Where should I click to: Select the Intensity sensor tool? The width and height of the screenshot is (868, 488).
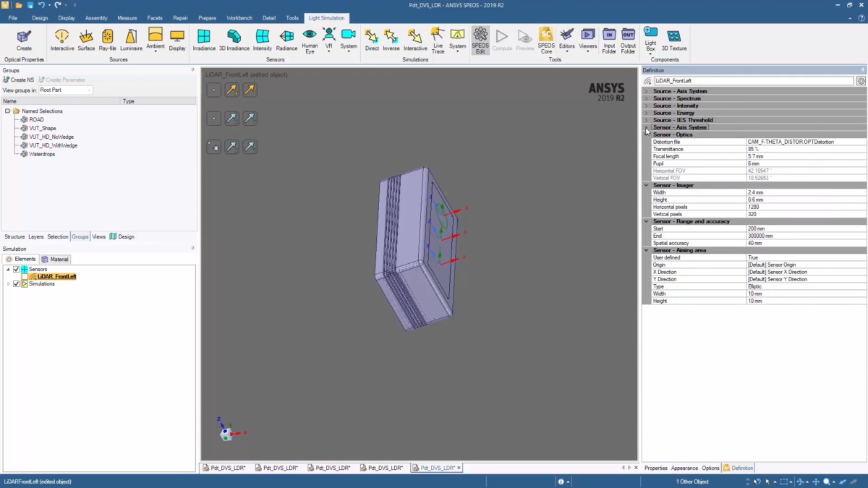263,40
